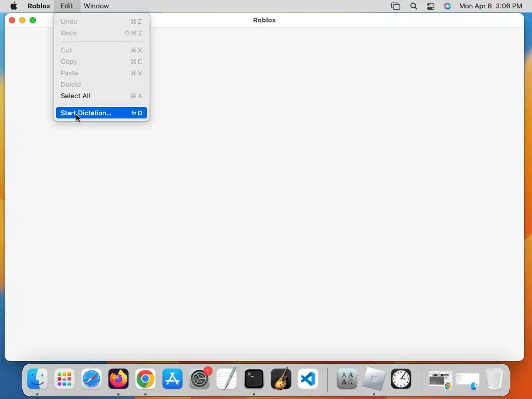Click the Undo menu entry
Screen dimensions: 532x399
pyautogui.click(x=101, y=21)
